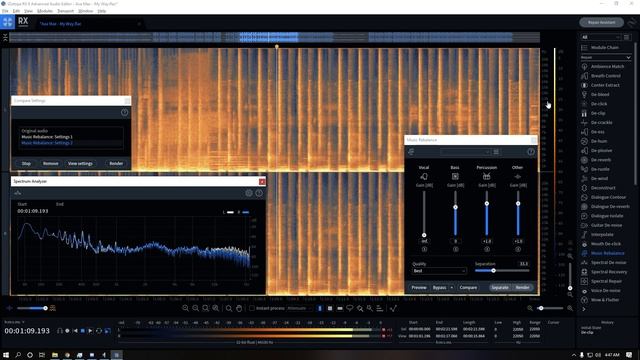The width and height of the screenshot is (640, 360).
Task: Click View settings in Compare Settings
Action: [80, 164]
